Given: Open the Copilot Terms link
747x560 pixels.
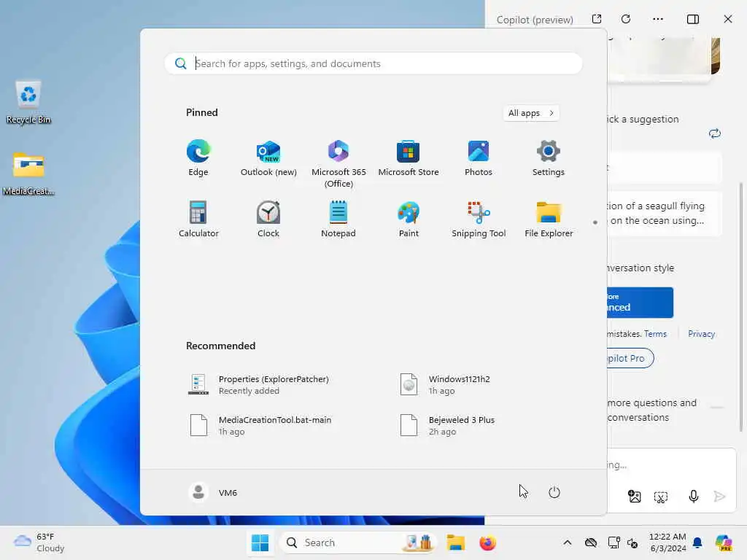Looking at the screenshot, I should point(656,334).
